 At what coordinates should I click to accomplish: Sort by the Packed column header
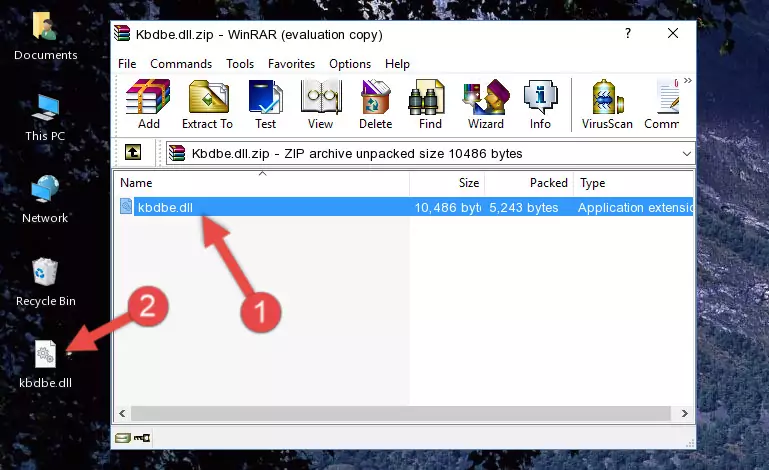529,183
